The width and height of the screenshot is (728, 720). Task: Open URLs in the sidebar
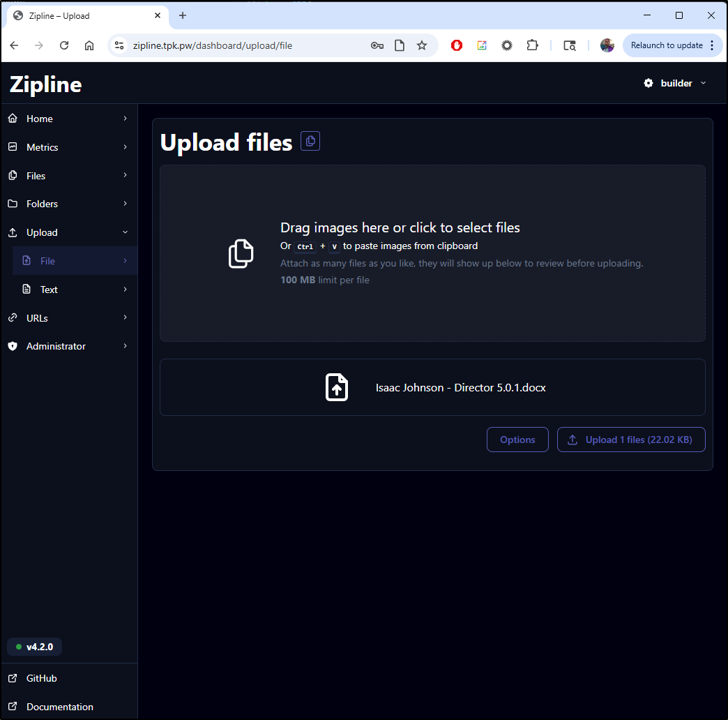(x=69, y=317)
